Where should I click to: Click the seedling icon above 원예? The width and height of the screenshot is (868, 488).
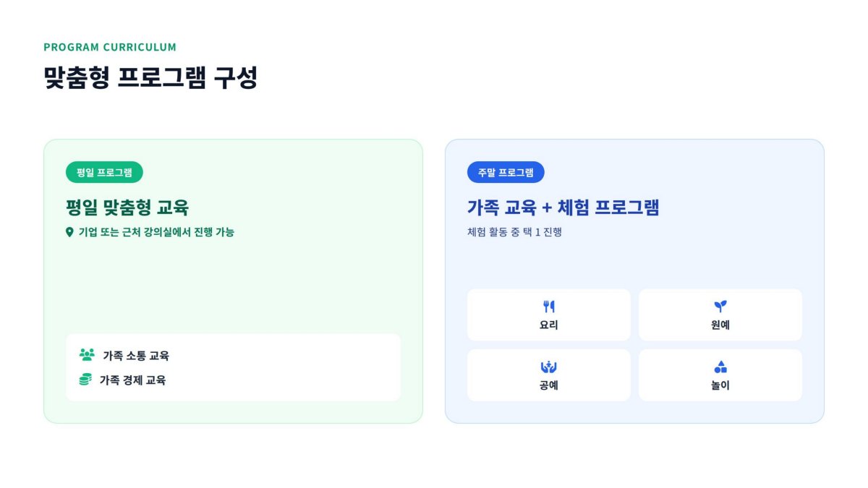point(720,307)
